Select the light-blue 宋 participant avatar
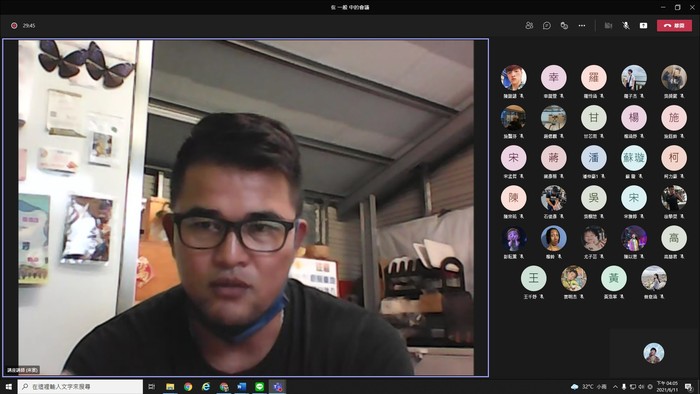This screenshot has width=700, height=394. 634,198
